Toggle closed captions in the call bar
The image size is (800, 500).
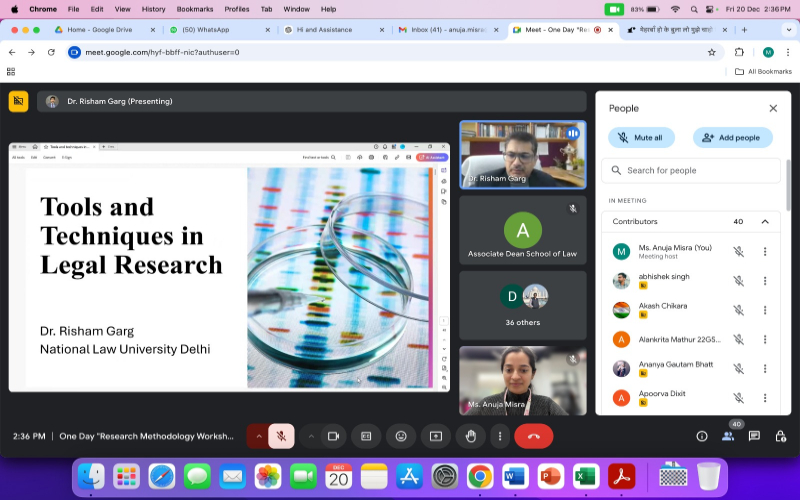tap(366, 436)
